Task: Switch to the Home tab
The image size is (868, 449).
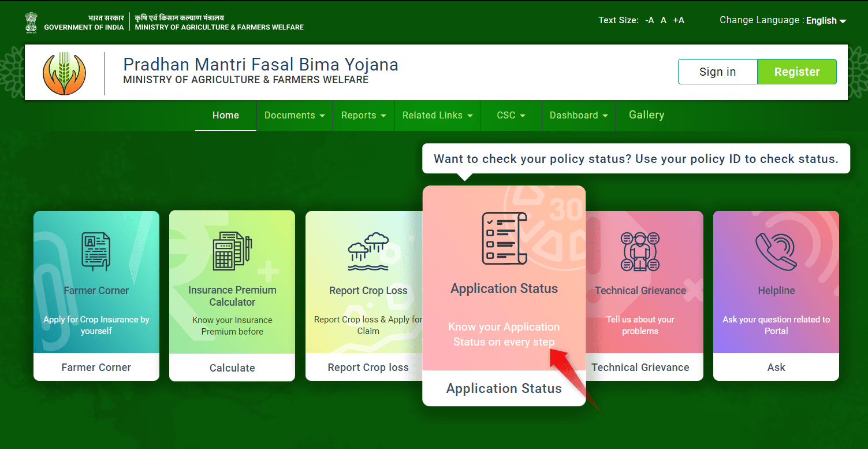Action: pos(225,115)
